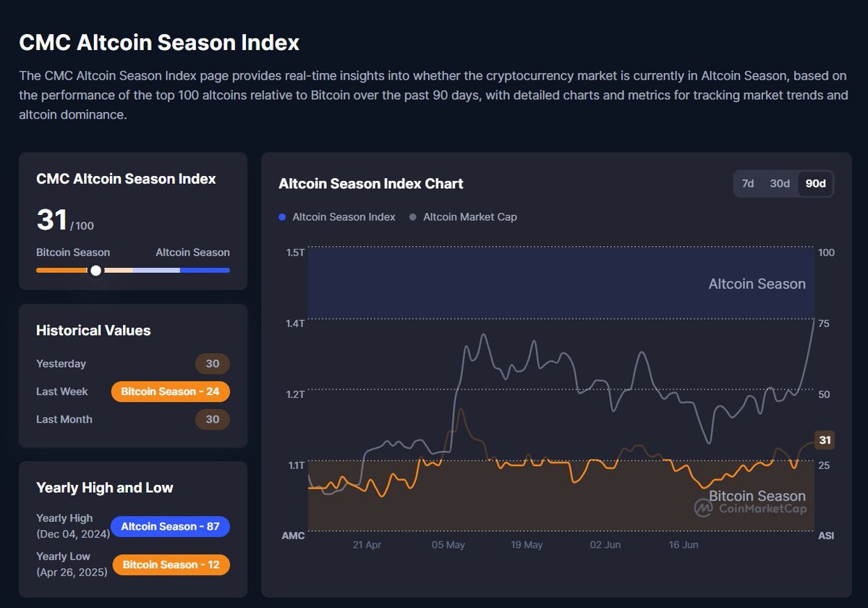868x608 pixels.
Task: Toggle Altcoin Season Index legend dot
Action: tap(282, 217)
